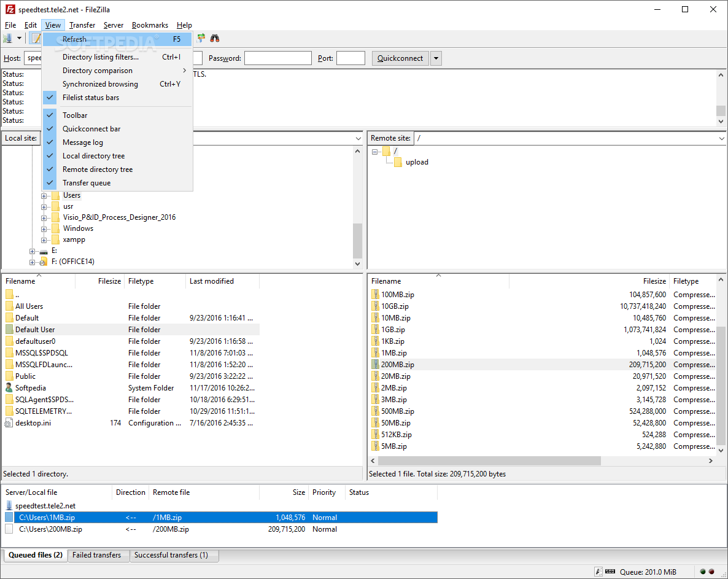The image size is (728, 579).
Task: Open the Bookmarks menu
Action: tap(150, 25)
